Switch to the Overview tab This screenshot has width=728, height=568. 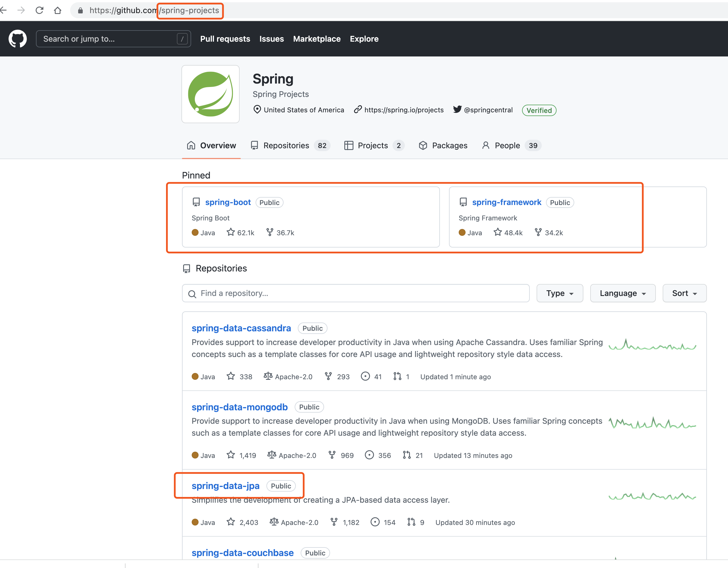[x=211, y=146]
